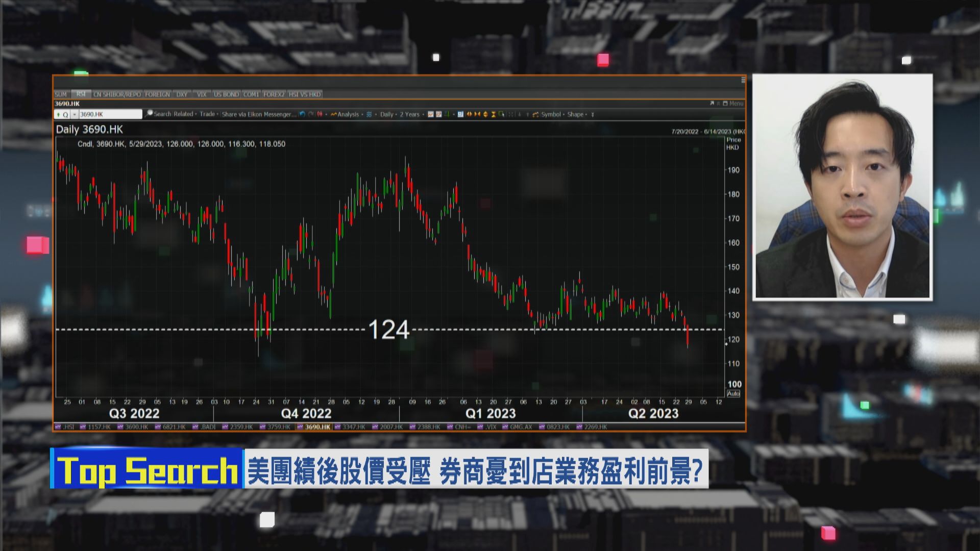Select the Search magnifier icon
This screenshot has width=980, height=551.
[149, 114]
